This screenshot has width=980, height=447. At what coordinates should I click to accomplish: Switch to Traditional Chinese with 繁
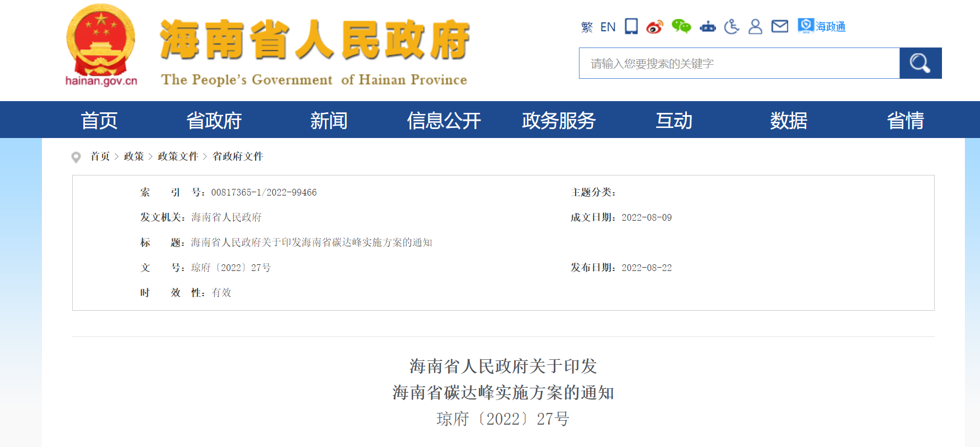587,27
